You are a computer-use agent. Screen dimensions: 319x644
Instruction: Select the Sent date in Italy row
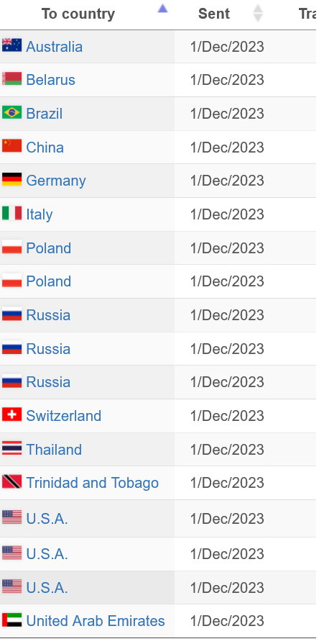click(x=227, y=214)
